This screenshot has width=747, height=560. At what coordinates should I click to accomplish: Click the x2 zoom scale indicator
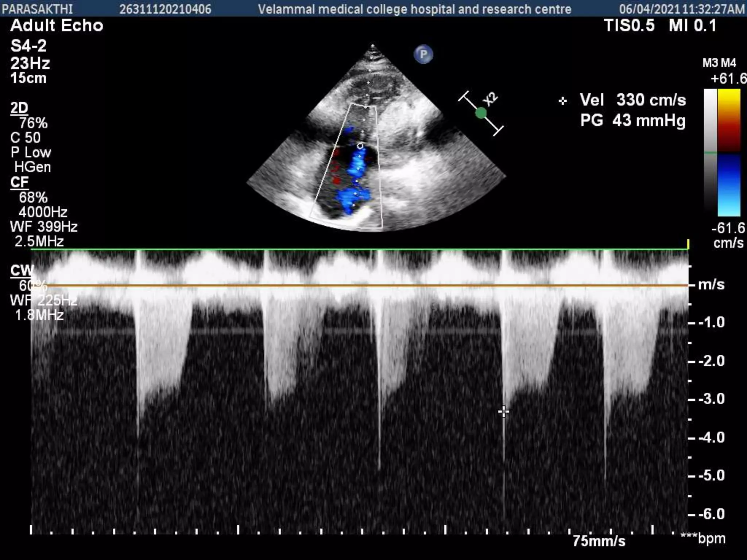click(x=490, y=99)
